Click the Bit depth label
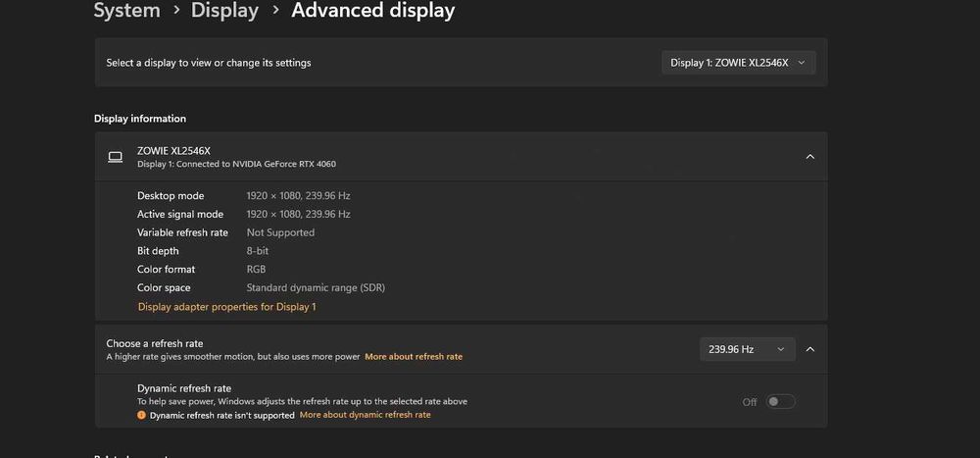This screenshot has width=980, height=458. pyautogui.click(x=158, y=251)
